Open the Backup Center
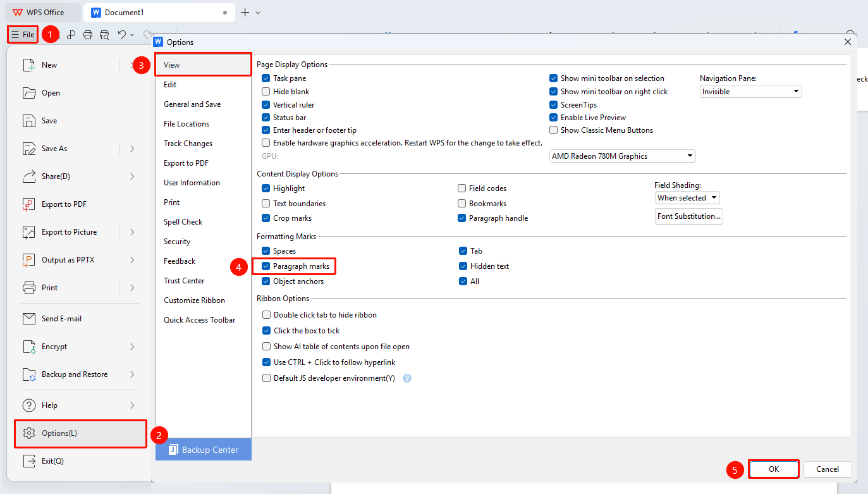This screenshot has height=494, width=868. pyautogui.click(x=204, y=450)
